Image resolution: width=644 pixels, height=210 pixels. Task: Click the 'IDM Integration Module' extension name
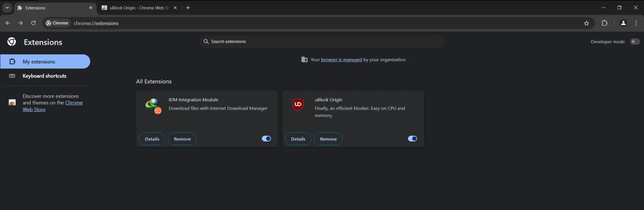coord(193,100)
